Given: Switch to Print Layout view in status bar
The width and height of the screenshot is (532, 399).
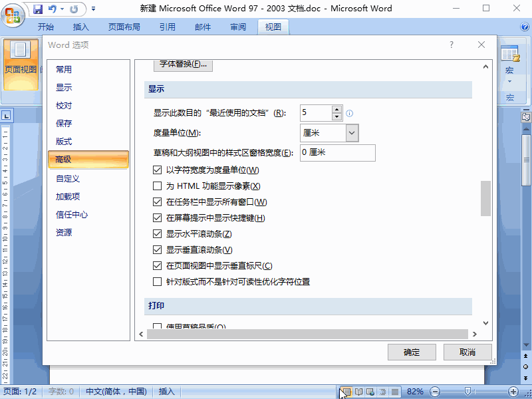Looking at the screenshot, I should point(346,392).
